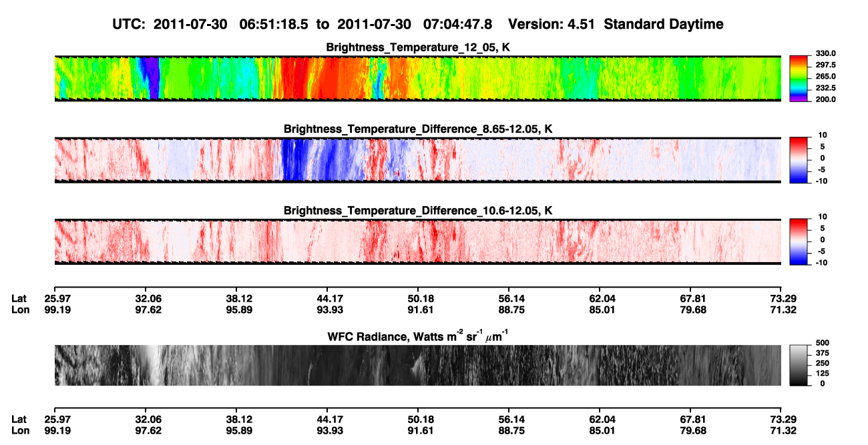Click the 200.0 color bar label
Viewport: 868px width, 445px height.
tap(827, 99)
